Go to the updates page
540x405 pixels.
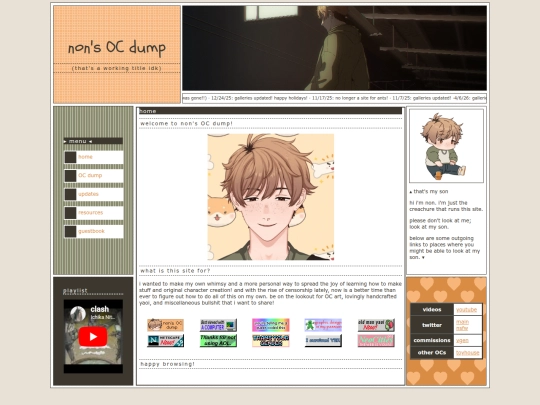point(88,194)
